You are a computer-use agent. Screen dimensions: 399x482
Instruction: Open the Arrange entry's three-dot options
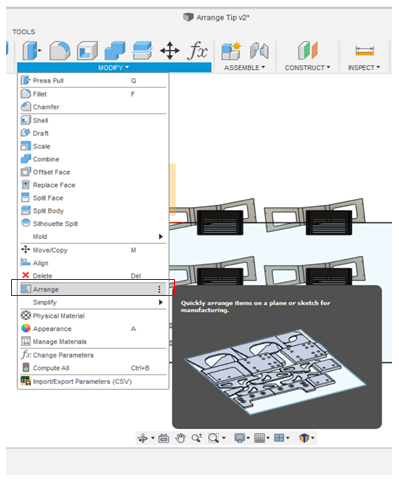[159, 289]
